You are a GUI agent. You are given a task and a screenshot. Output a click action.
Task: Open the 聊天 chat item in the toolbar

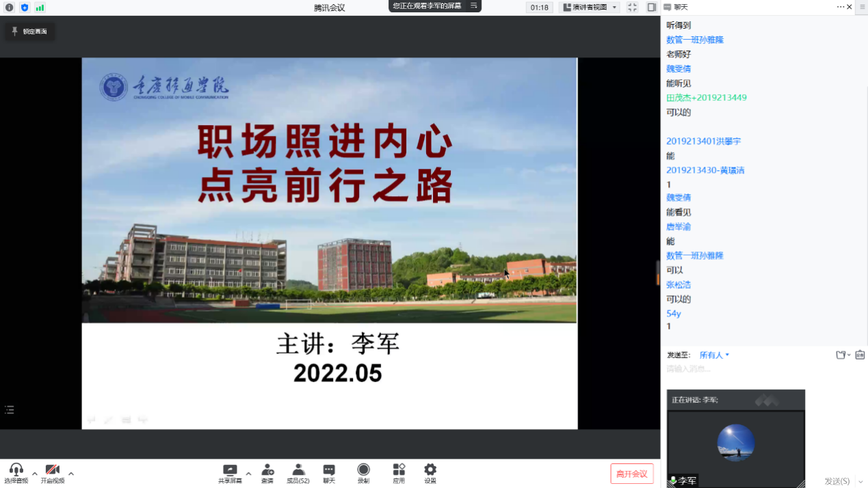pyautogui.click(x=329, y=470)
